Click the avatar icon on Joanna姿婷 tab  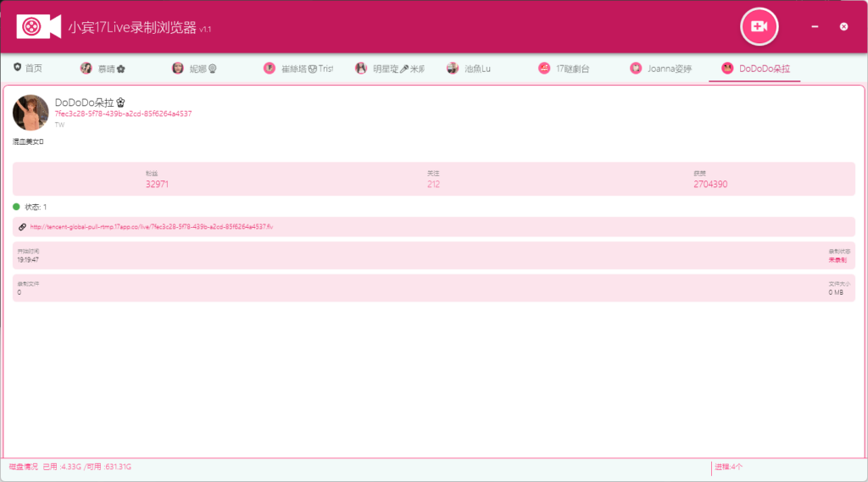pyautogui.click(x=636, y=69)
